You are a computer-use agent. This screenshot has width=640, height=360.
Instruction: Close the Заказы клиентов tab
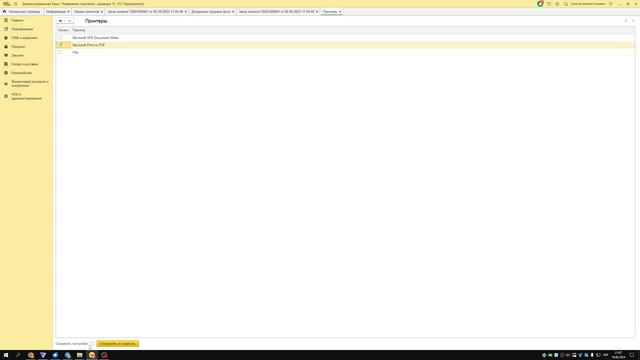tap(102, 12)
